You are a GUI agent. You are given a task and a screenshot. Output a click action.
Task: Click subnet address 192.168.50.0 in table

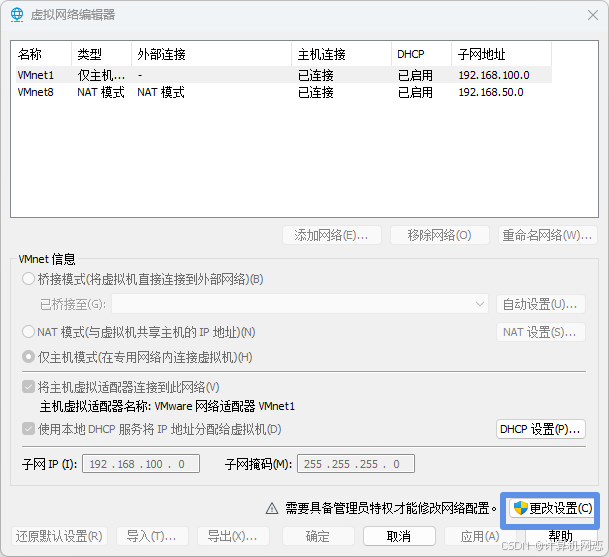click(491, 92)
